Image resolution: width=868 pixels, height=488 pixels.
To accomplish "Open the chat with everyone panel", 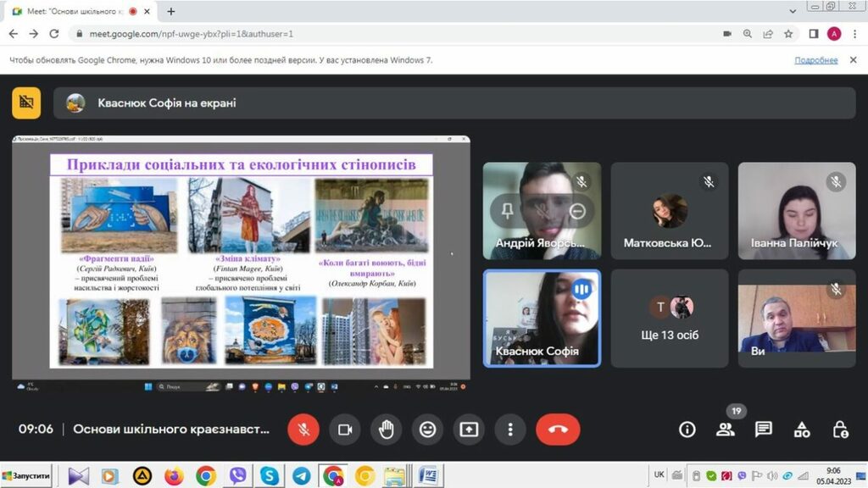I will tap(764, 430).
